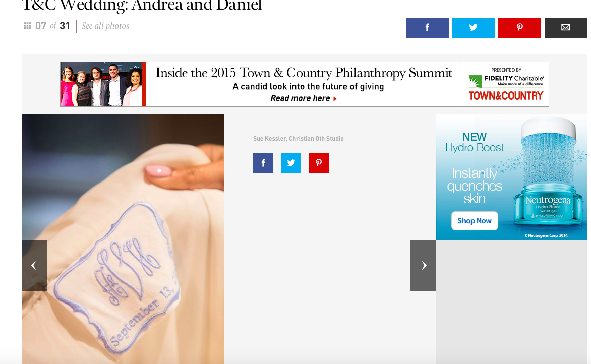Click the Town&Country logo in banner
Screen dimensions: 591x364
point(506,96)
